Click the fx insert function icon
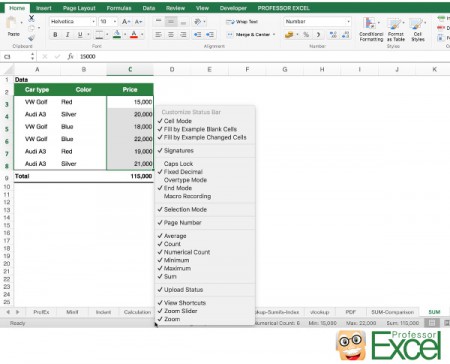 point(70,56)
